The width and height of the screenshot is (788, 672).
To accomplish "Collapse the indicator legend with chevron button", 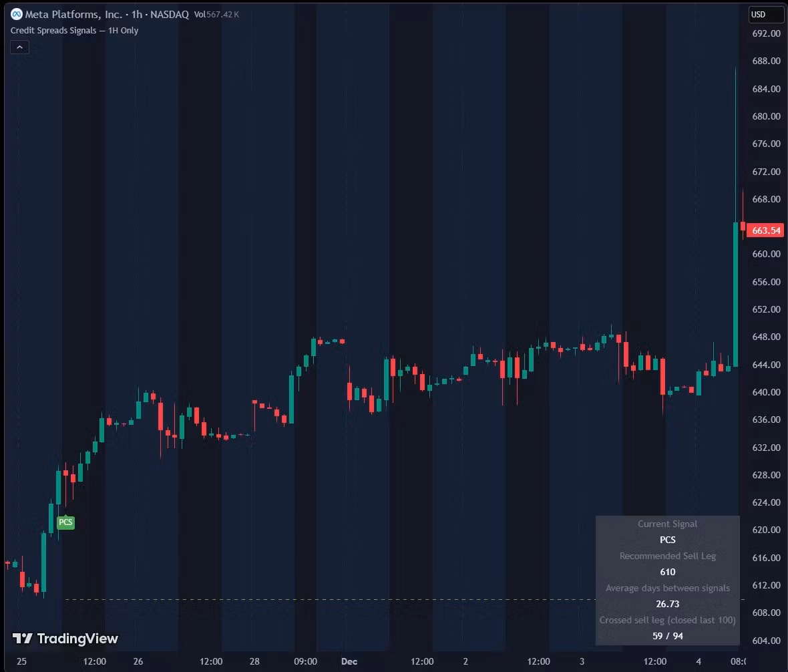I will click(x=19, y=47).
